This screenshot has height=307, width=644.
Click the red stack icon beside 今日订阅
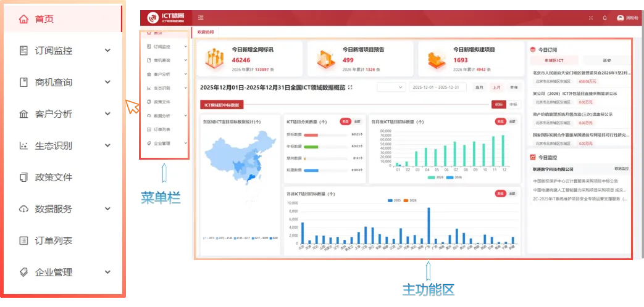[533, 49]
